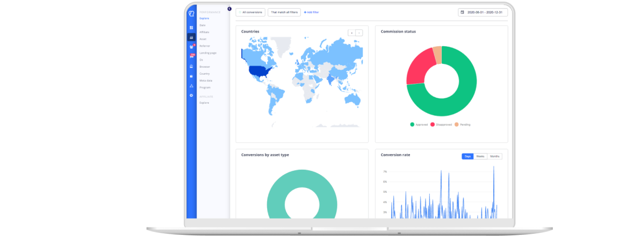Open the Asset menu item

(x=203, y=39)
